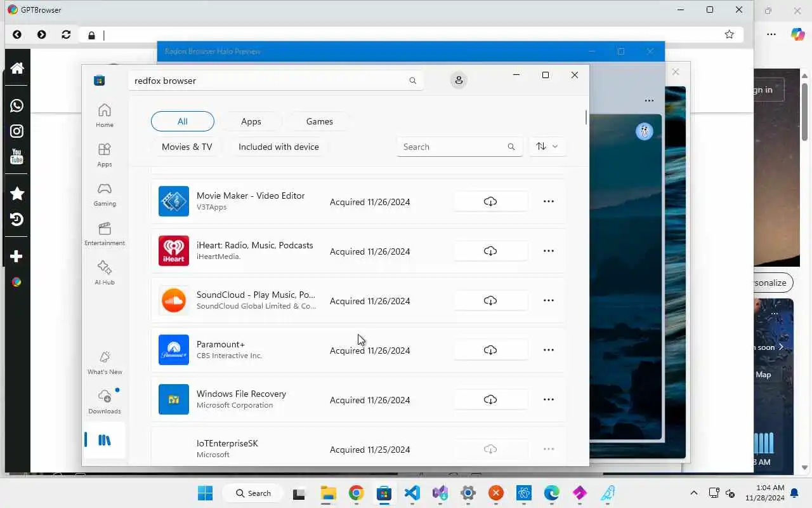812x508 pixels.
Task: Select Library icon in Store sidebar
Action: 105,440
